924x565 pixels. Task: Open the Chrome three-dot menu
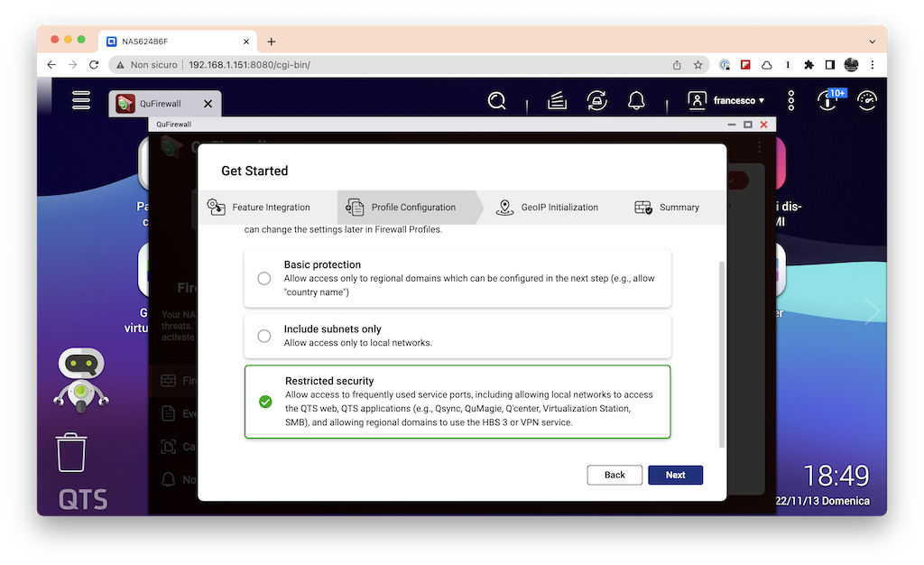[x=873, y=65]
